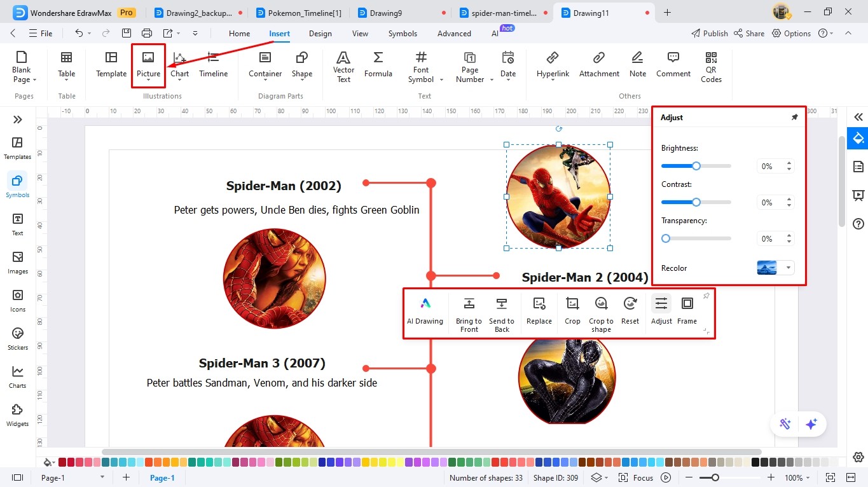This screenshot has height=487, width=868.
Task: Open AI Drawing from floating toolbar
Action: click(x=425, y=312)
